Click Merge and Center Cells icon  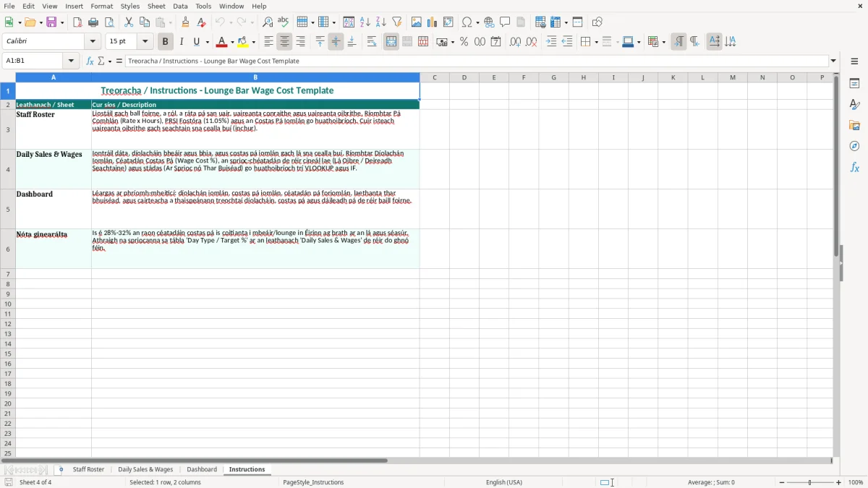[391, 42]
